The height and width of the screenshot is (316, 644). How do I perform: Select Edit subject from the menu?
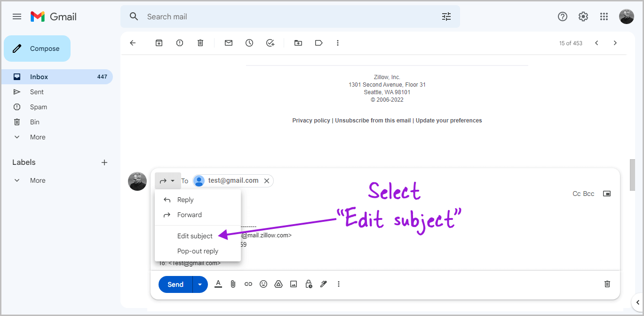coord(195,236)
